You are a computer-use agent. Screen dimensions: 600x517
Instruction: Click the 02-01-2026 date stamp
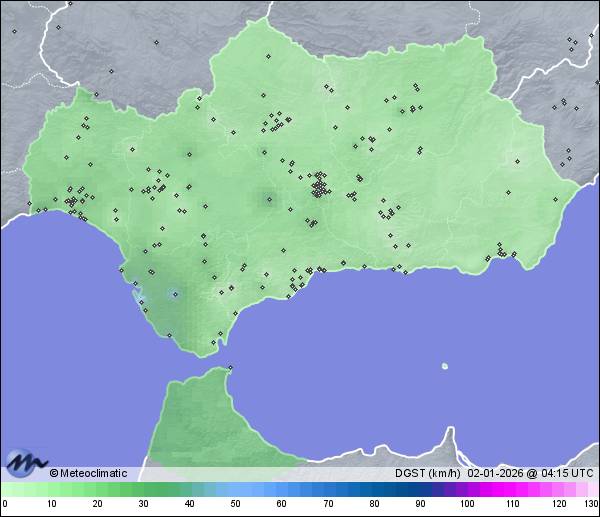click(496, 473)
